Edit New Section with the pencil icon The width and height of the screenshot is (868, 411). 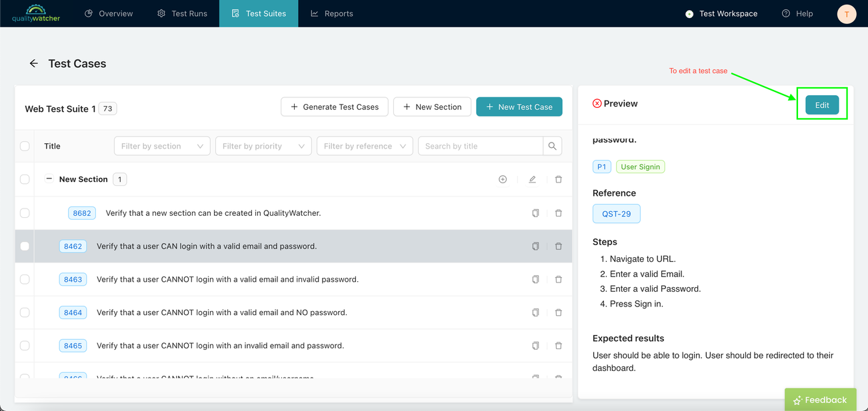[532, 179]
